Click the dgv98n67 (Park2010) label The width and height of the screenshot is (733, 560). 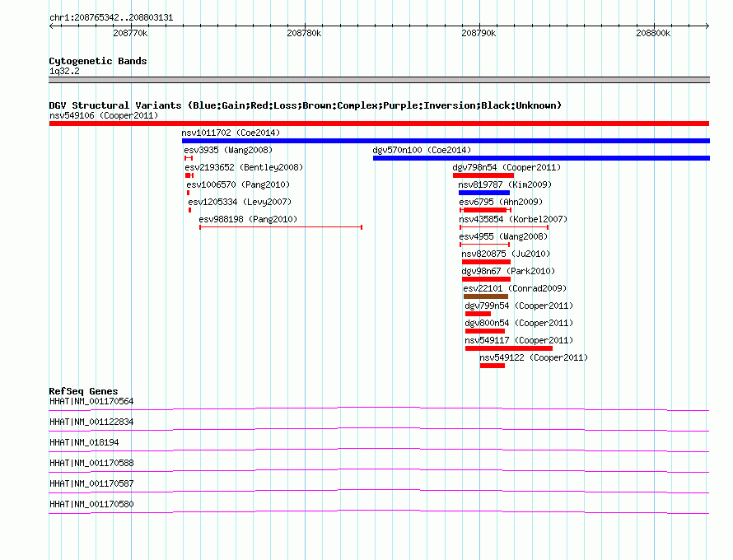[508, 271]
